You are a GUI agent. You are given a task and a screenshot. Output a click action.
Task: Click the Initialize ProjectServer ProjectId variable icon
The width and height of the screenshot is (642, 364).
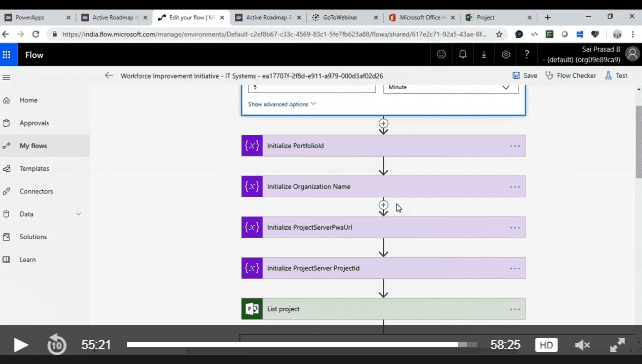[252, 268]
